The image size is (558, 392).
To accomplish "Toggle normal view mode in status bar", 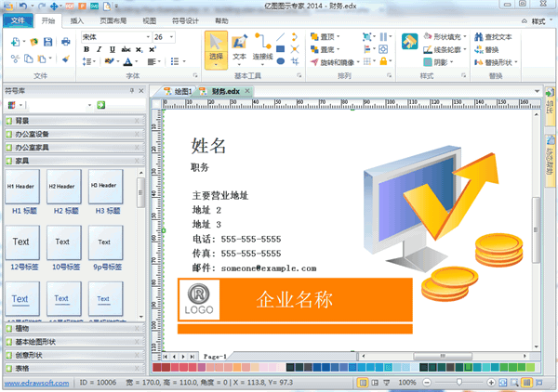I will 363,383.
